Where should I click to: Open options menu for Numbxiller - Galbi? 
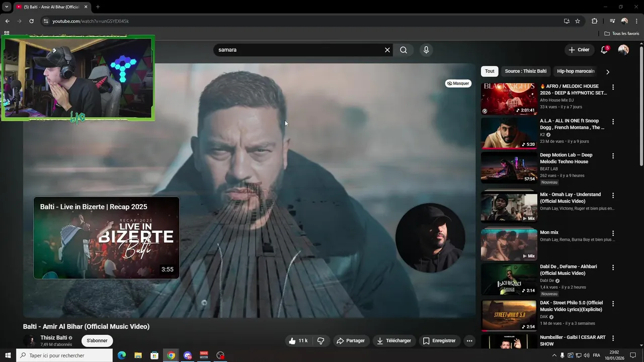pos(613,338)
